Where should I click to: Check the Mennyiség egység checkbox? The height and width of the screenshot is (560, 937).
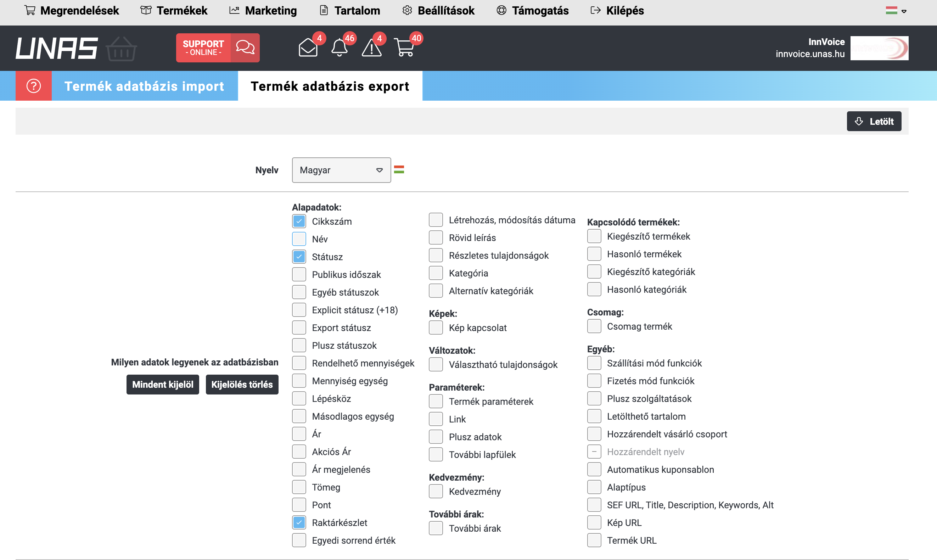pos(299,381)
